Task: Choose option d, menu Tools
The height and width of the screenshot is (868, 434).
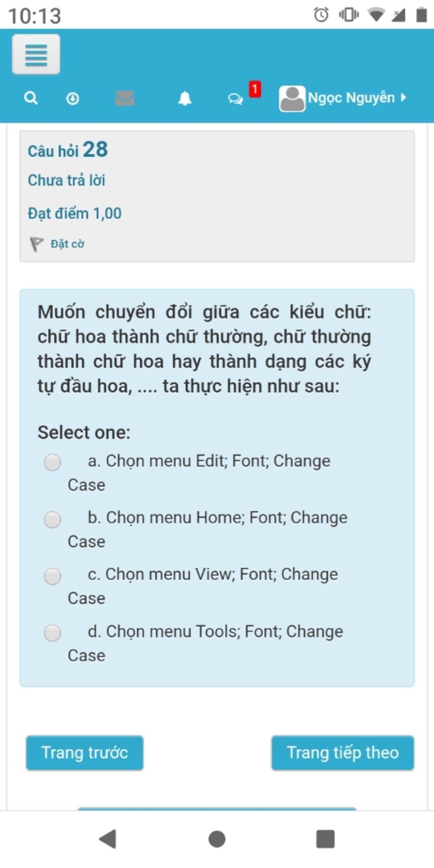Action: tap(53, 633)
